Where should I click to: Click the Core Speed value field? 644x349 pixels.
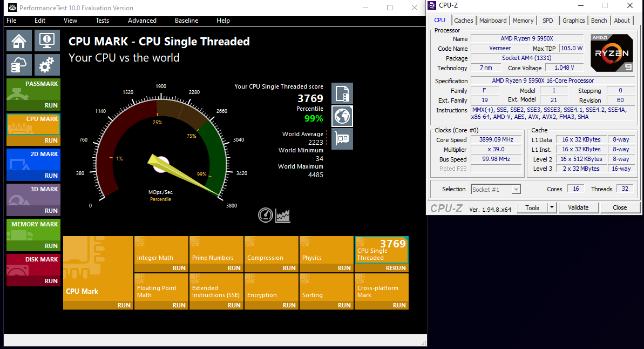pos(496,140)
